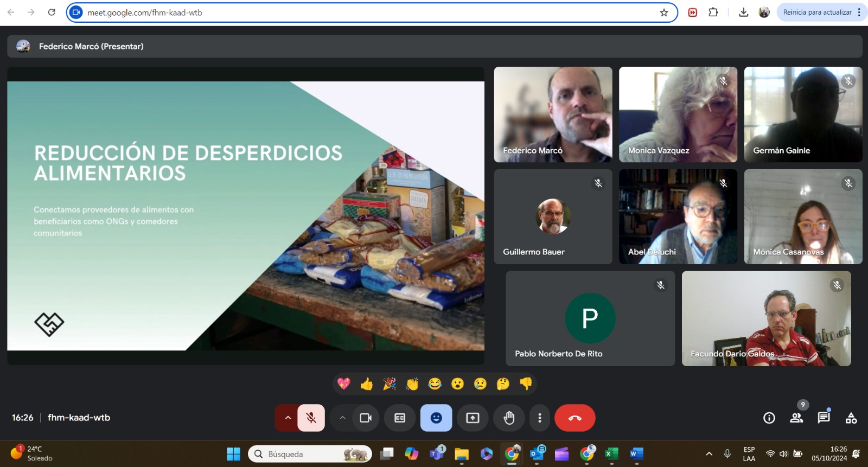The width and height of the screenshot is (868, 467).
Task: Click Reinicia para actualizar button
Action: click(x=817, y=12)
